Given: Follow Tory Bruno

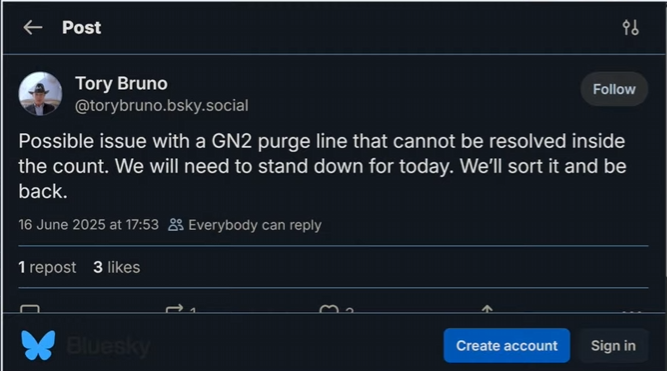Looking at the screenshot, I should pos(614,89).
